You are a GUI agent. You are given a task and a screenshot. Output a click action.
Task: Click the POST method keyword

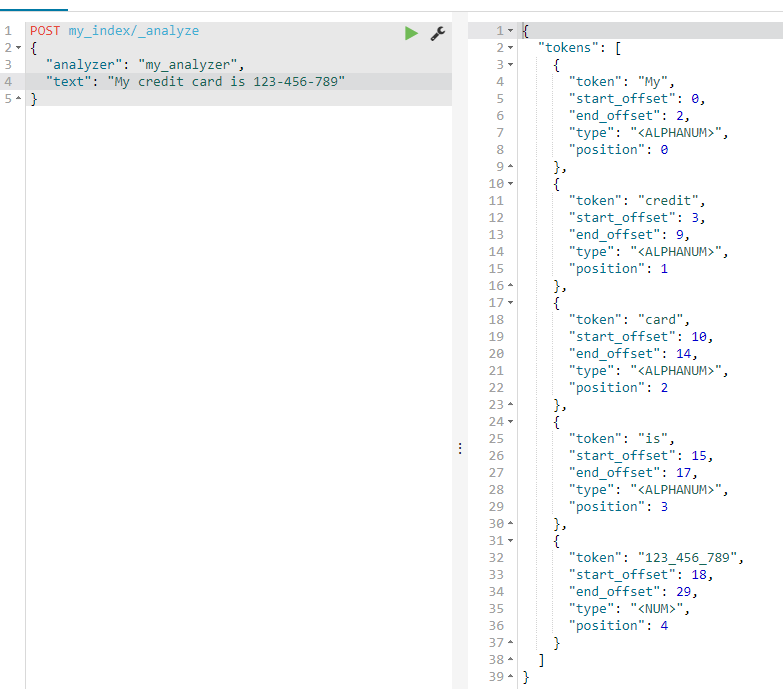coord(45,31)
